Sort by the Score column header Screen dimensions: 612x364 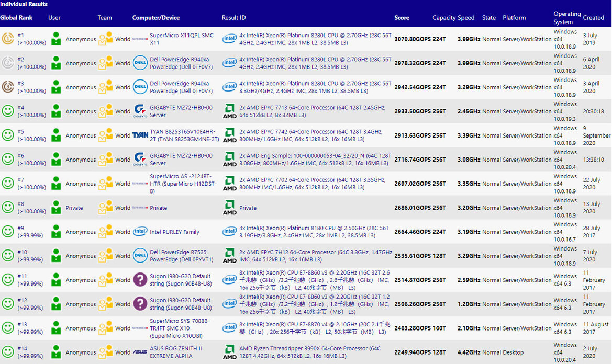coord(402,18)
